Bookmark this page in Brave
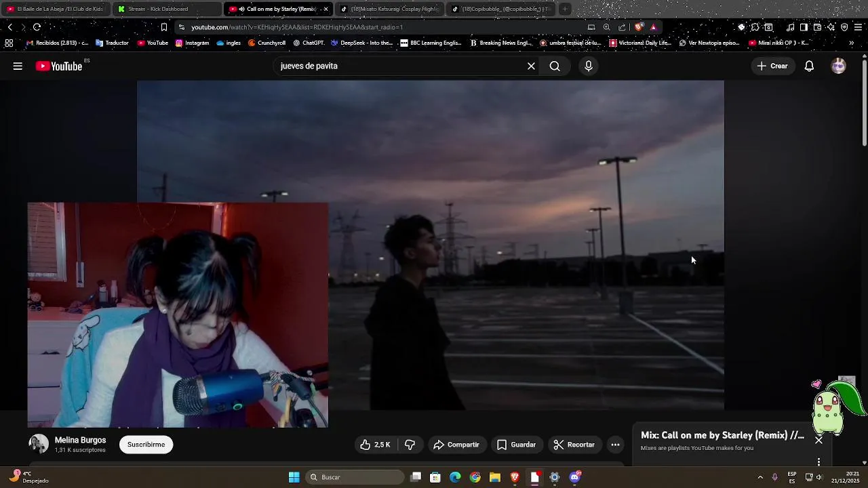This screenshot has width=868, height=488. coord(163,27)
